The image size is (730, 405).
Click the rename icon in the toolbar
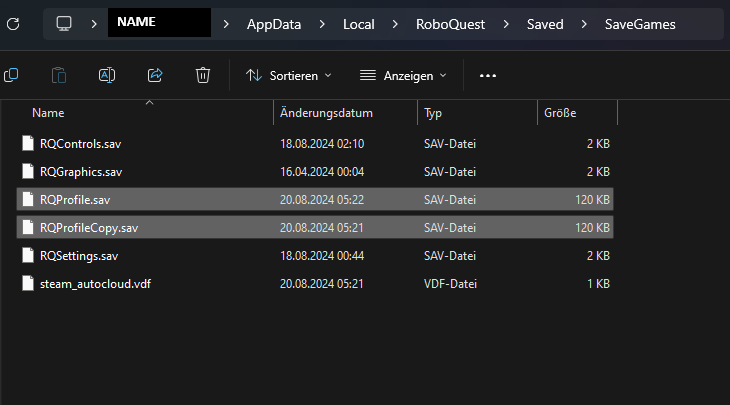pos(107,75)
